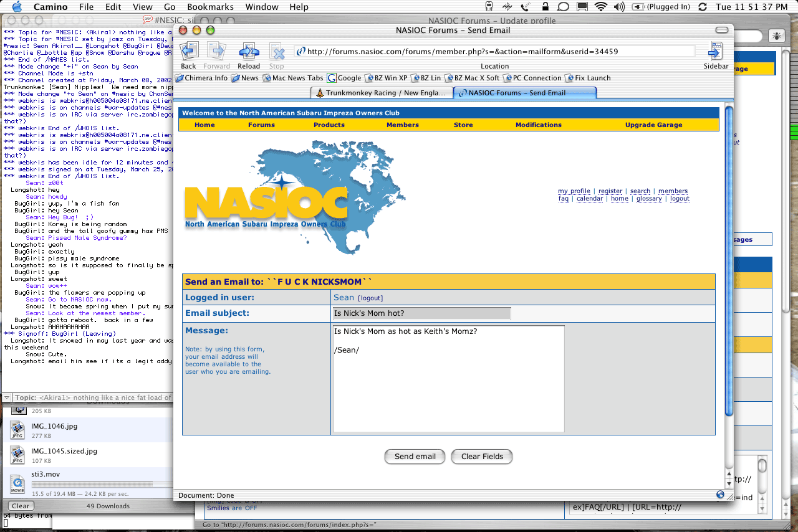Image resolution: width=798 pixels, height=532 pixels.
Task: Open the Apple menu
Action: [x=17, y=7]
